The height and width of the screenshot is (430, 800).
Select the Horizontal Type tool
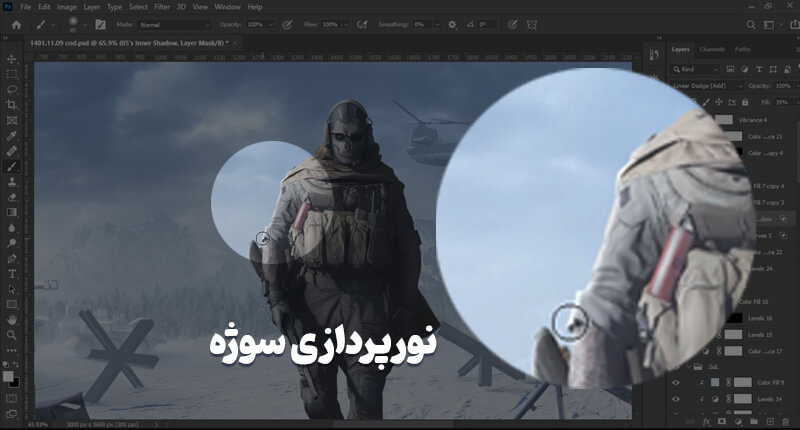click(12, 274)
